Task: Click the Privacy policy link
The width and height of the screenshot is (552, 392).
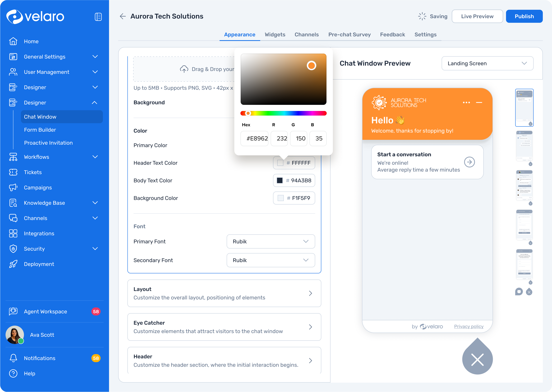Action: click(x=469, y=326)
